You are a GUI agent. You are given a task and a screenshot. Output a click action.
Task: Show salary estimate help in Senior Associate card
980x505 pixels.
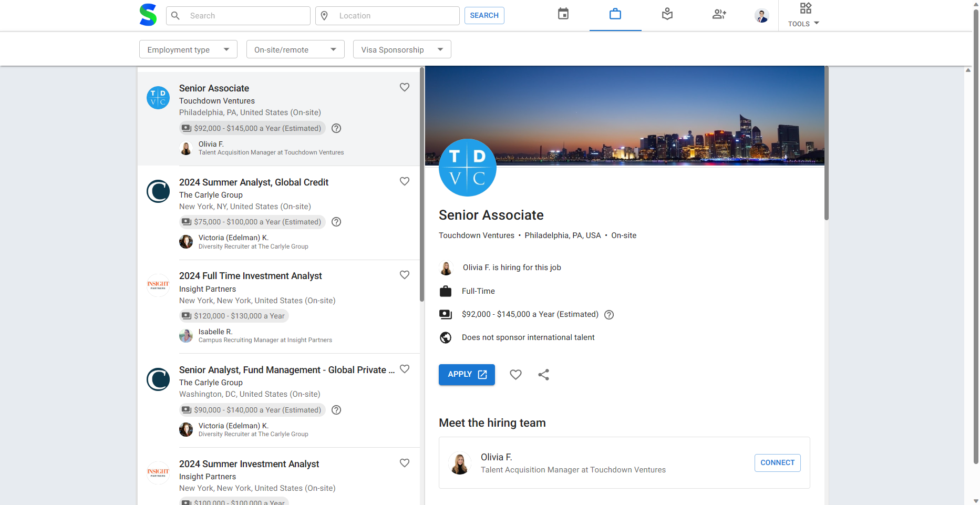[337, 128]
